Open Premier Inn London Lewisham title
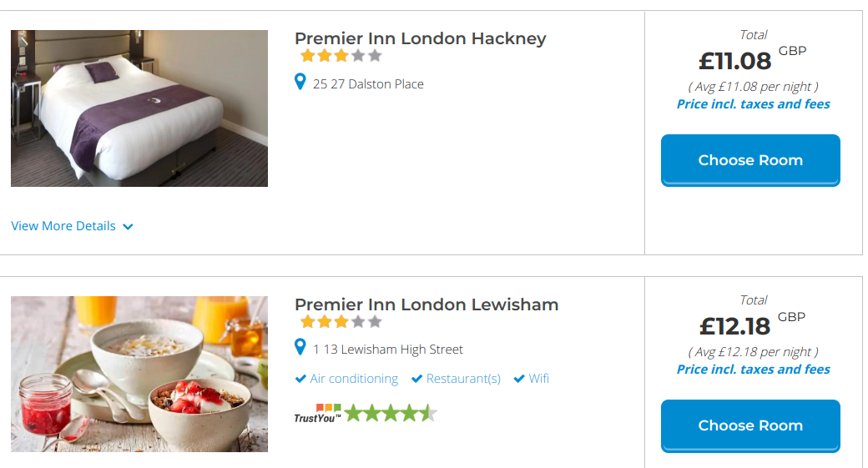Screen dimensions: 868x468 click(x=426, y=304)
